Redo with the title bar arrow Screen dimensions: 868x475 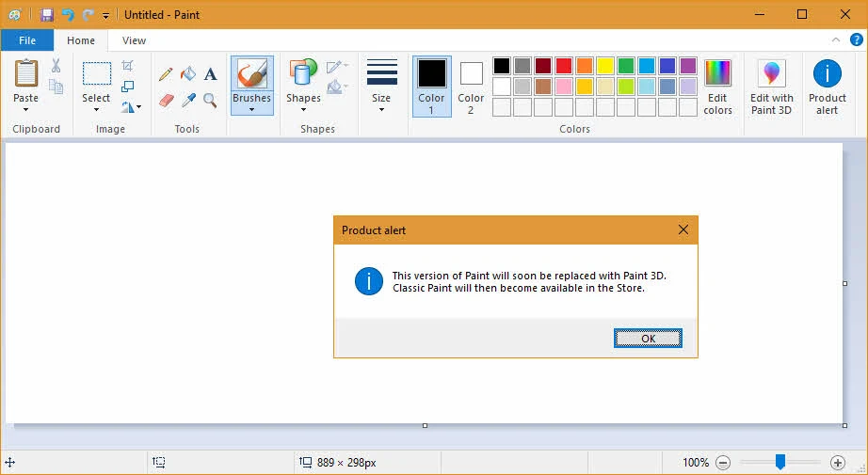(88, 14)
